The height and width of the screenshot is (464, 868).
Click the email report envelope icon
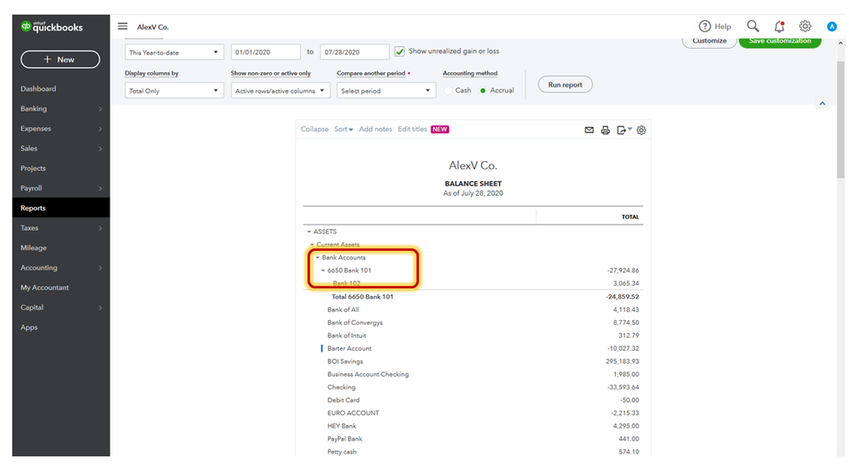pos(589,130)
